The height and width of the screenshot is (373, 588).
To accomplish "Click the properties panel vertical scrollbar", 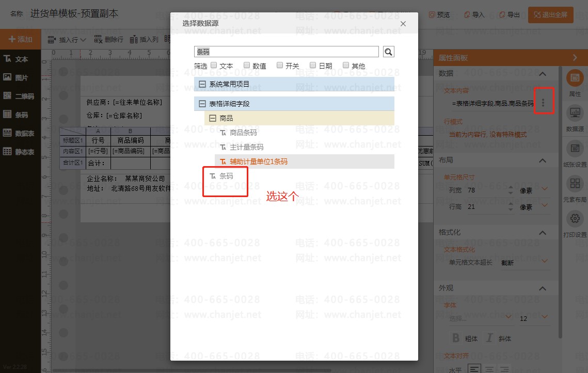I will pyautogui.click(x=560, y=202).
